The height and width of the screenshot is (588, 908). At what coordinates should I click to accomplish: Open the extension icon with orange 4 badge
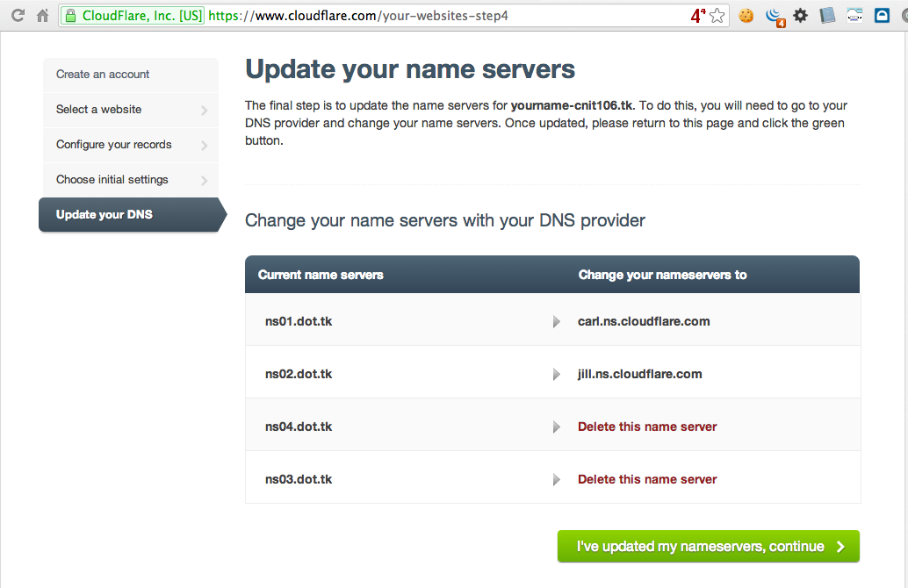775,17
